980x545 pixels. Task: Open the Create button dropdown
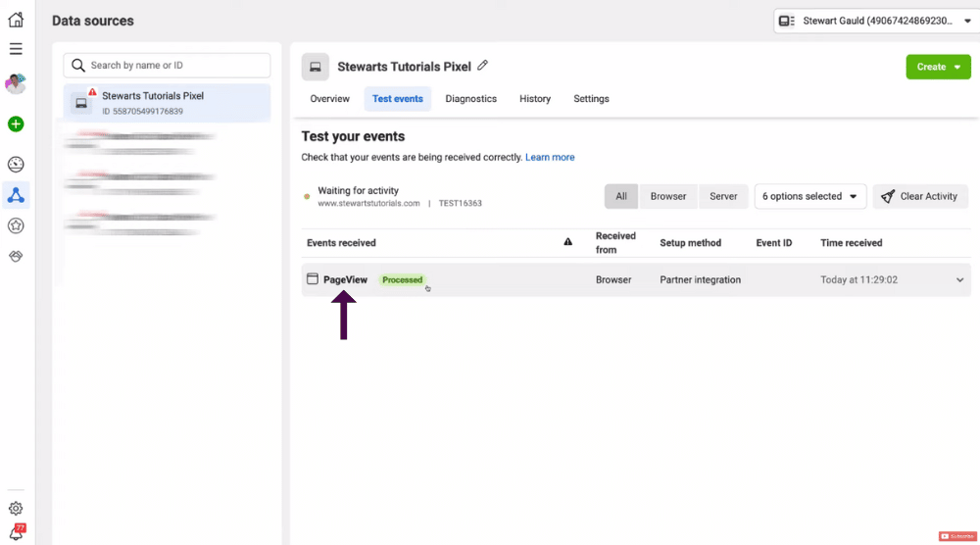938,67
